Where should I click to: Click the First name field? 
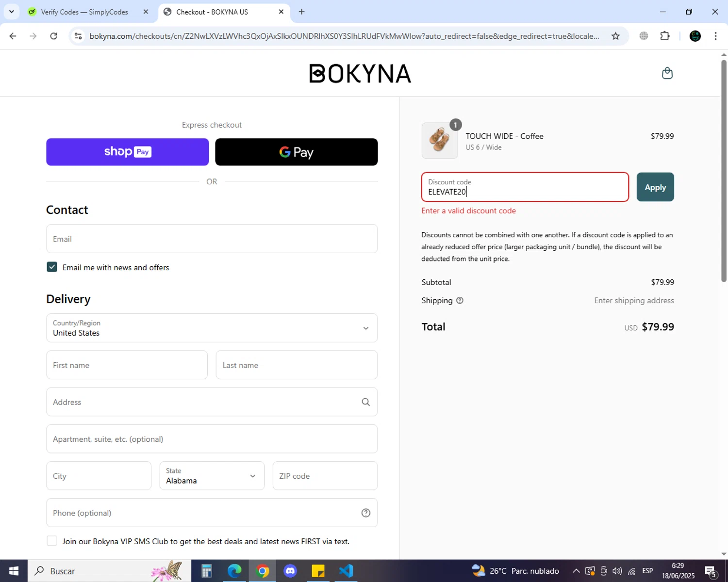coord(127,365)
